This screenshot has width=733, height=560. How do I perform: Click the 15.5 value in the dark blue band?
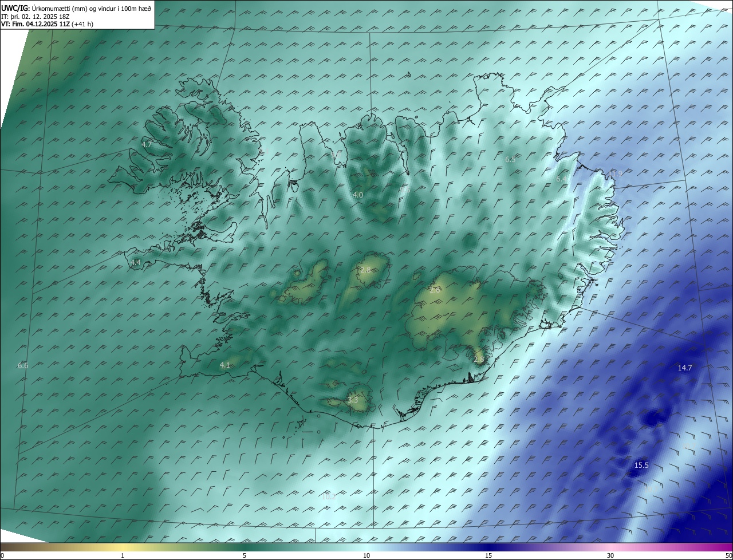641,466
